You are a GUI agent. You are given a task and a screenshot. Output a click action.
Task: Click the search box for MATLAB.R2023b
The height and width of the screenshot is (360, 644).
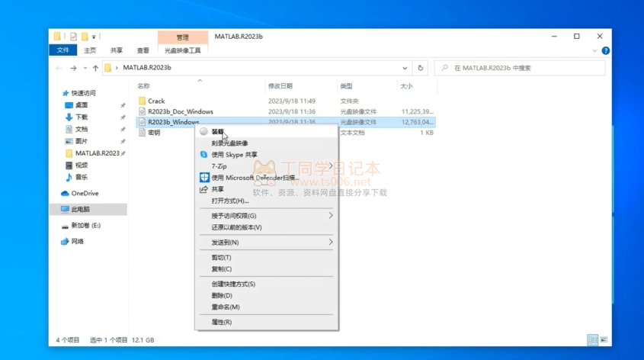click(520, 68)
